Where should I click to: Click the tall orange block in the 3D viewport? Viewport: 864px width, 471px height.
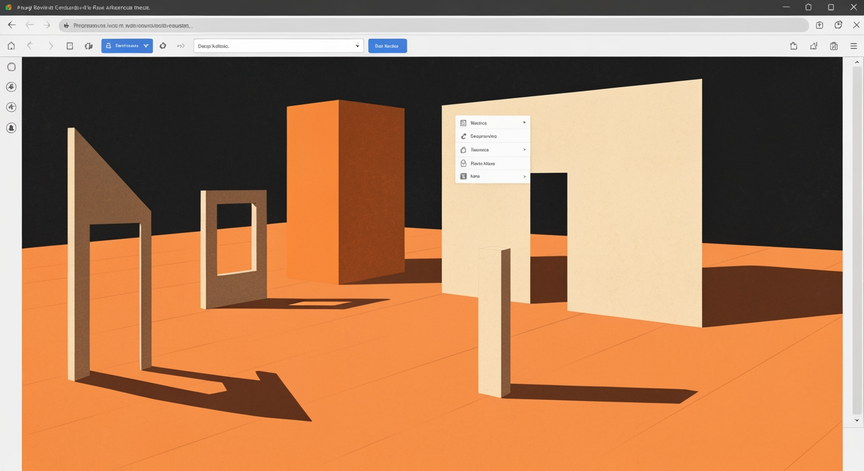(x=345, y=191)
